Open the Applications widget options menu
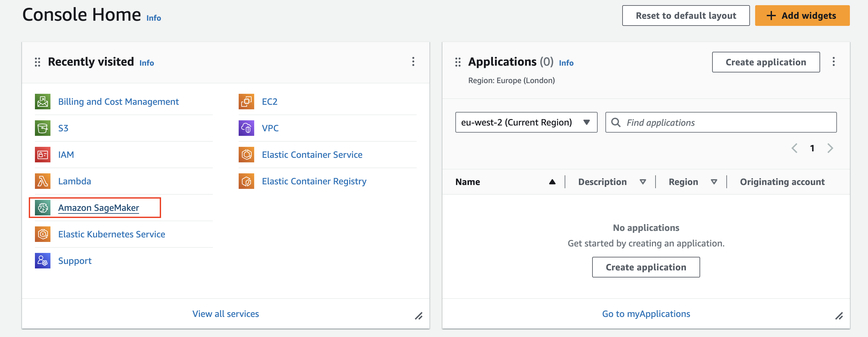Image resolution: width=868 pixels, height=337 pixels. [x=833, y=62]
